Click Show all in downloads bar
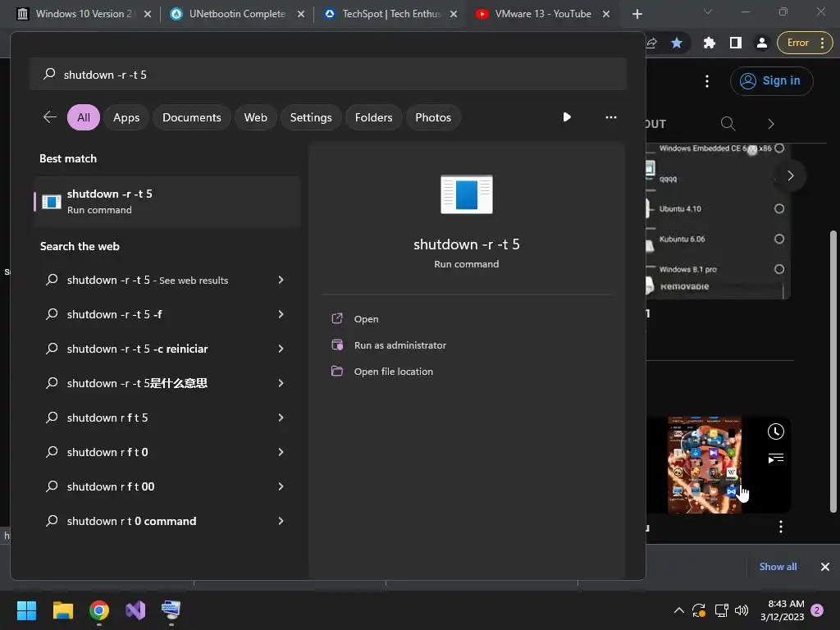 click(x=778, y=567)
